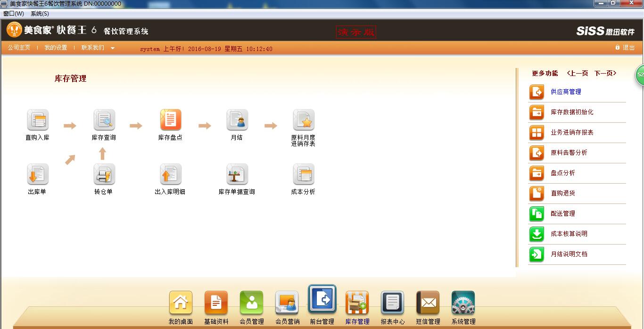Open the 月结说明文档 text link
The image size is (644, 329).
[569, 254]
